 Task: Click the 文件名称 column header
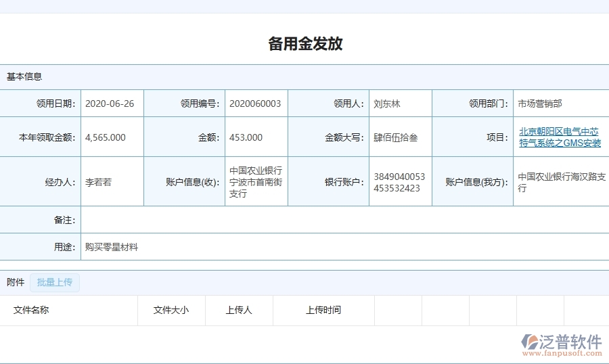point(31,310)
